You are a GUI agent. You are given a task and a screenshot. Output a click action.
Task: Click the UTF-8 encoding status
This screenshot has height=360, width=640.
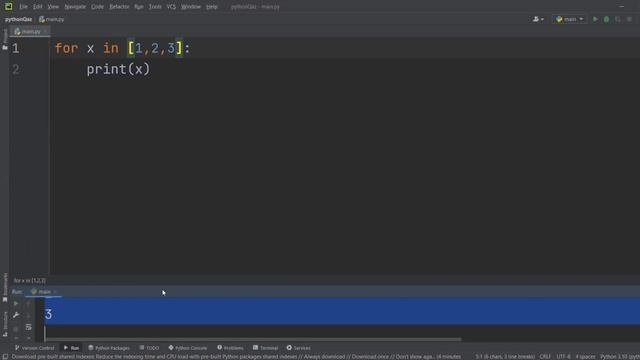563,357
